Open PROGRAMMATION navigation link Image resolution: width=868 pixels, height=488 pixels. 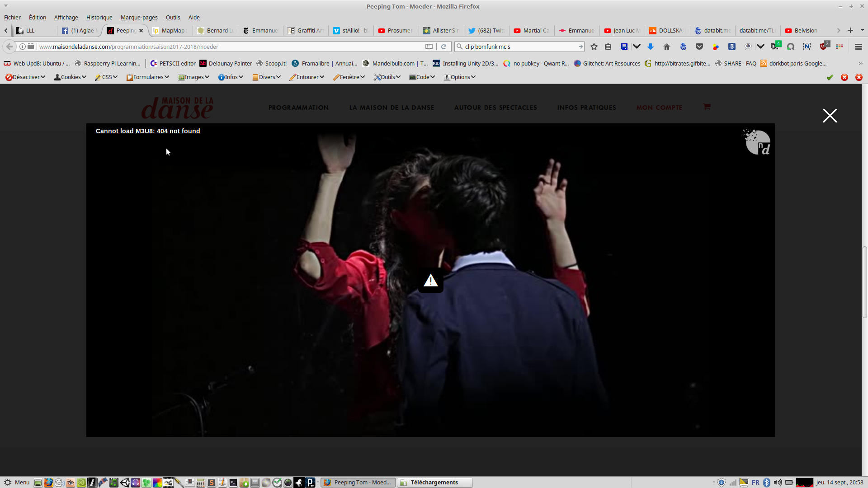tap(298, 108)
